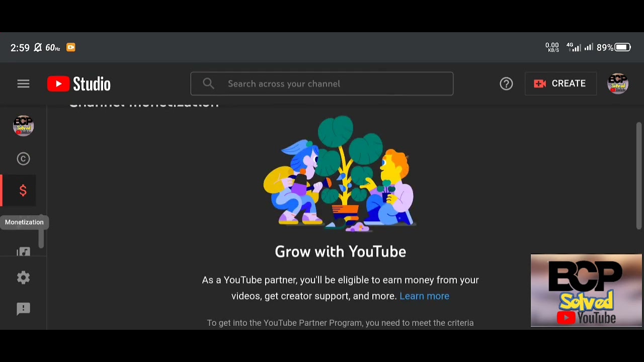This screenshot has height=362, width=644.
Task: Send feedback icon in sidebar
Action: point(23,309)
